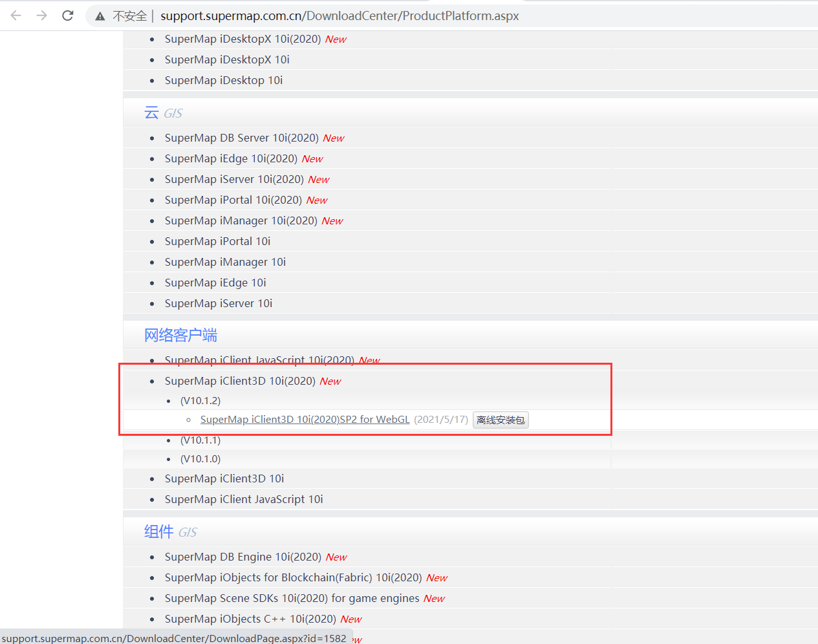Open the SuperMap iManager 10i item
The height and width of the screenshot is (644, 818).
(x=225, y=262)
